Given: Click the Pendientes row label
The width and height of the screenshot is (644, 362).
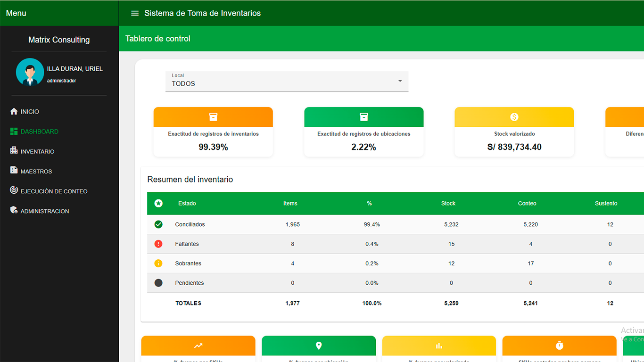Looking at the screenshot, I should [190, 283].
